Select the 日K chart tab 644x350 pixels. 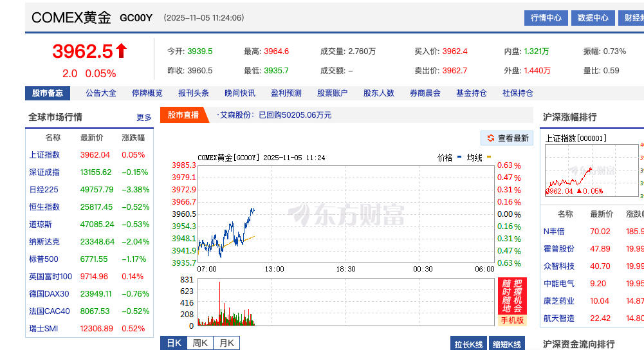[x=174, y=343]
